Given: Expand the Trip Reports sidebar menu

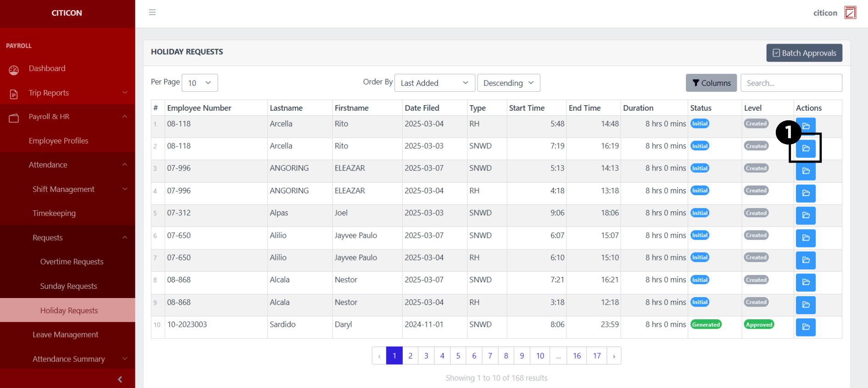Looking at the screenshot, I should (67, 93).
